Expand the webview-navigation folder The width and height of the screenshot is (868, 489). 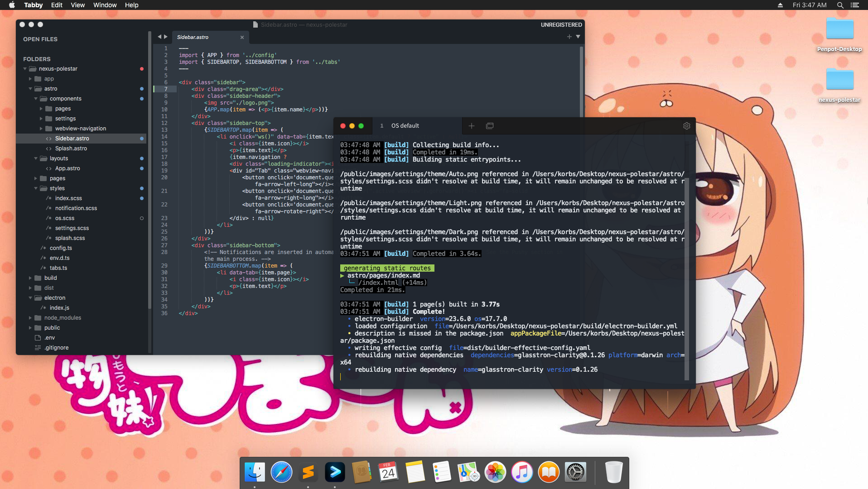[41, 129]
